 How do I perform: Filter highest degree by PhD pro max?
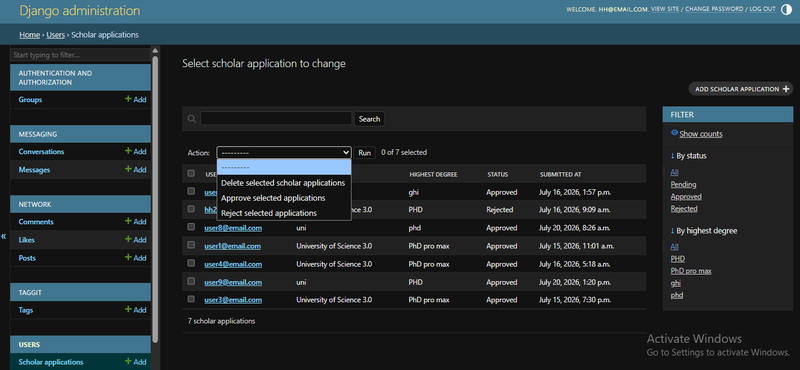(691, 271)
